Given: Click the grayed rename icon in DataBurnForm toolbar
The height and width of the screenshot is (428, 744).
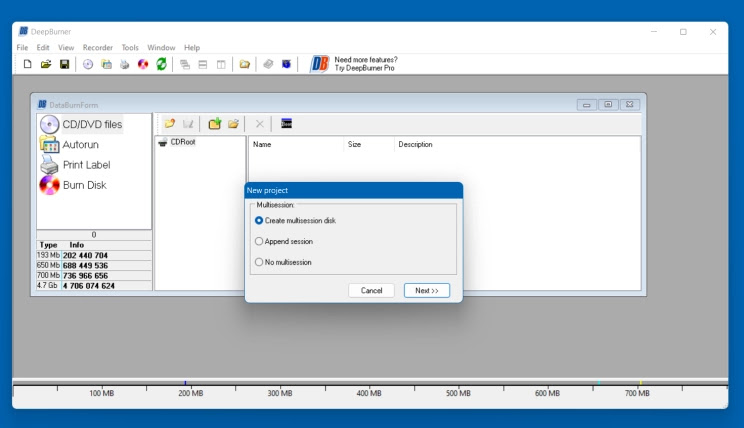Looking at the screenshot, I should click(188, 124).
